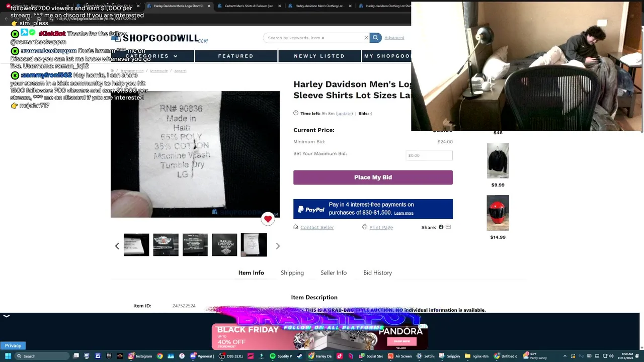Click the Privacy button
Viewport: 644px width, 362px height.
click(x=13, y=345)
